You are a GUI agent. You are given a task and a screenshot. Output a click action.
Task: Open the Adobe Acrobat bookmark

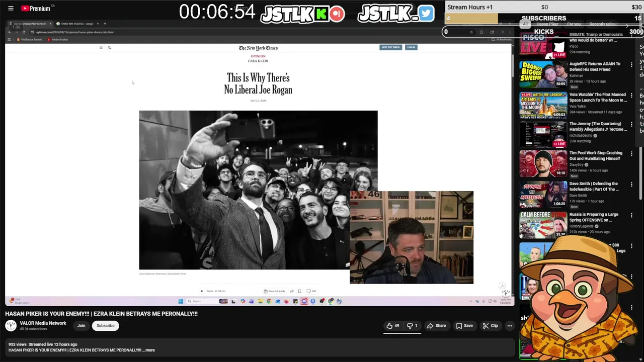[x=58, y=39]
